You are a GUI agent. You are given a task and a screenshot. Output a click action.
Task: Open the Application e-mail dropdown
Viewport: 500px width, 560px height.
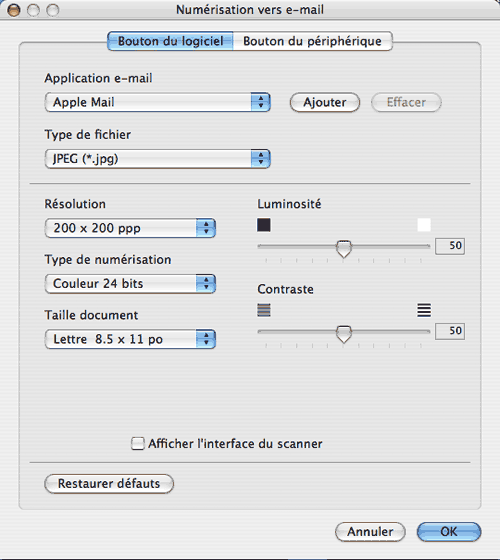tap(158, 102)
